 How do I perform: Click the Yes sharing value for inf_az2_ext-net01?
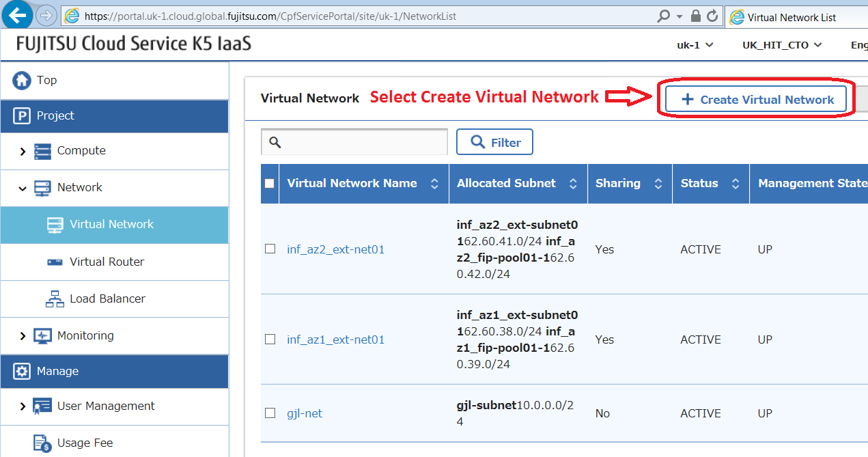point(604,249)
